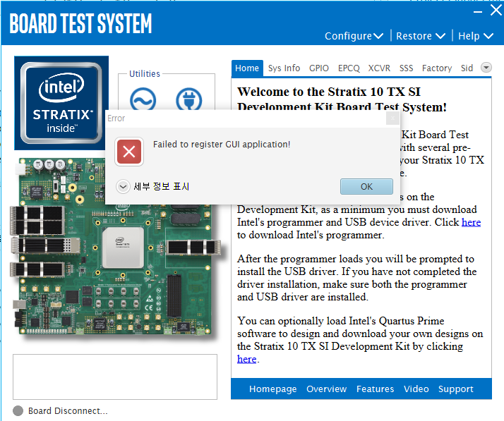Expand the Korean details disclosure arrow
Viewport: 504px width, 421px height.
point(123,186)
